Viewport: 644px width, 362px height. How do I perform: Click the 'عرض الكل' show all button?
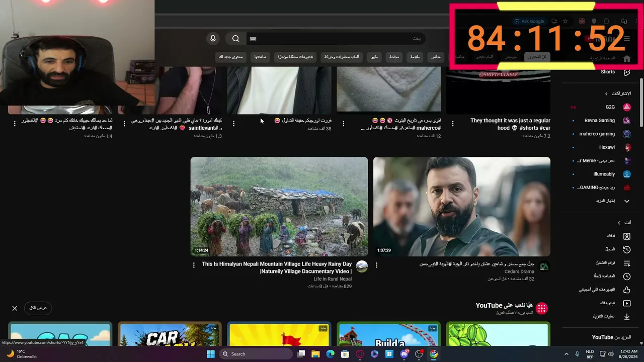point(38,308)
